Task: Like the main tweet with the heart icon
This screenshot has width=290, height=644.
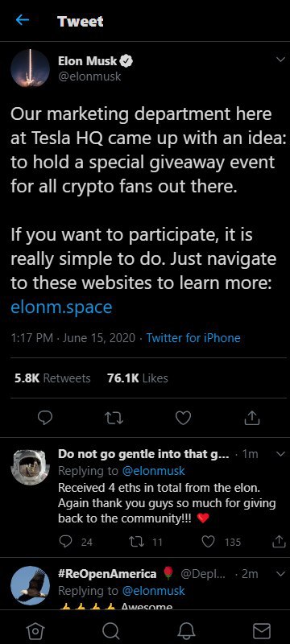Action: tap(183, 418)
